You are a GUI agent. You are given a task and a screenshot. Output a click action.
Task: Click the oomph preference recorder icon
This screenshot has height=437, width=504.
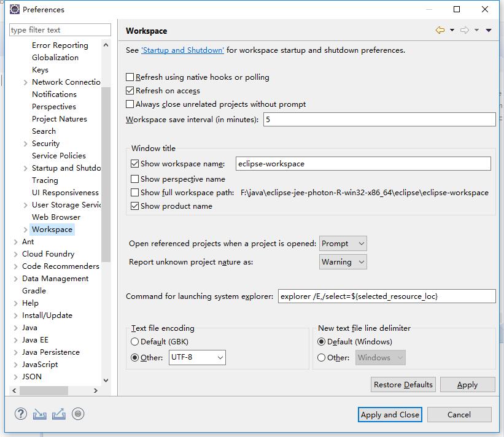[x=78, y=414]
